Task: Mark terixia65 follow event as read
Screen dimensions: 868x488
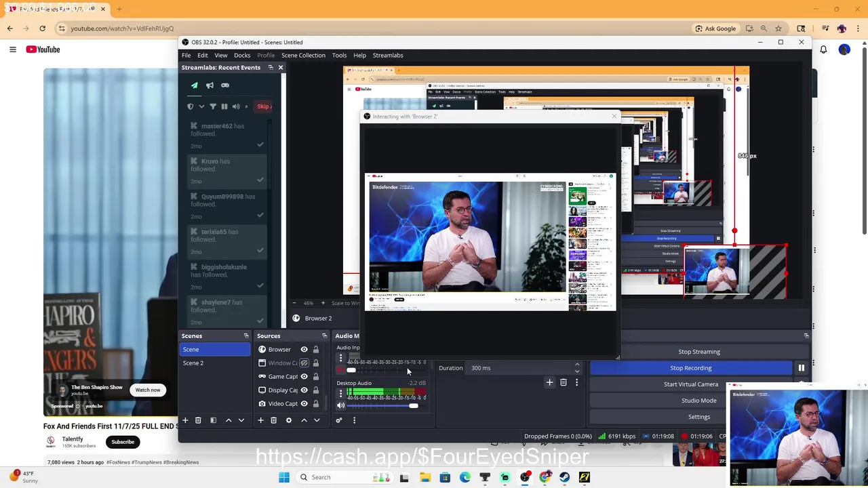Action: click(260, 250)
